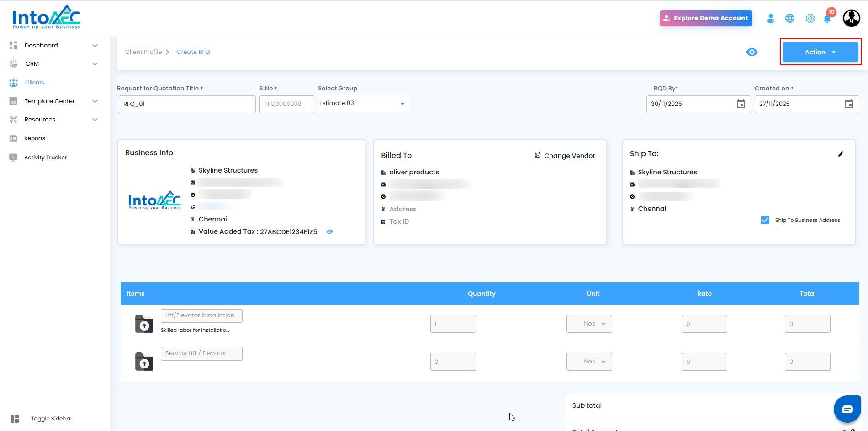Open RQD By calendar picker icon
Viewport: 868px width, 431px height.
pyautogui.click(x=741, y=104)
